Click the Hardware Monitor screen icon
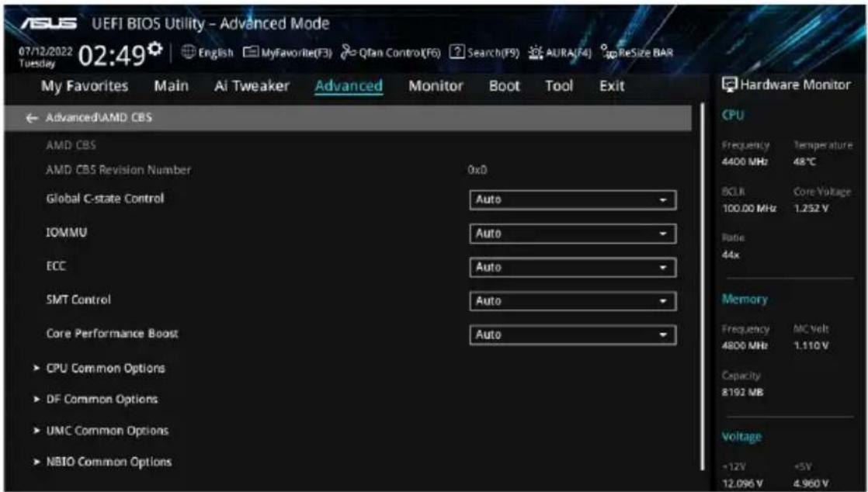The width and height of the screenshot is (868, 492). 729,85
